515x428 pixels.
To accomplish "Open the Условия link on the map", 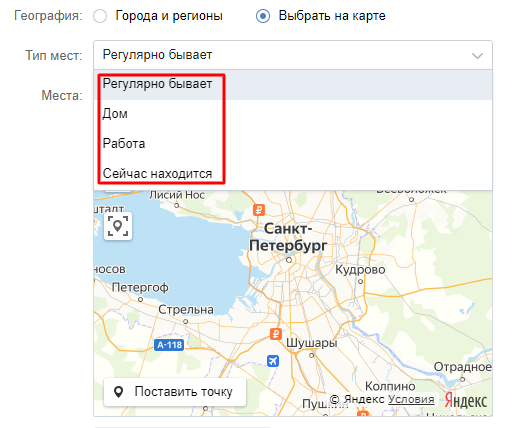I will pyautogui.click(x=411, y=399).
